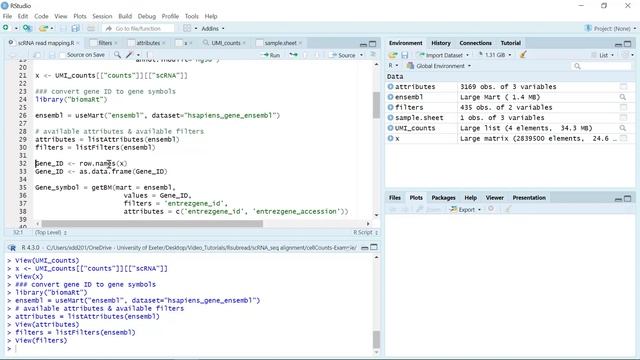Load workspace with Environment folder icon
Image resolution: width=640 pixels, height=360 pixels.
[x=393, y=55]
